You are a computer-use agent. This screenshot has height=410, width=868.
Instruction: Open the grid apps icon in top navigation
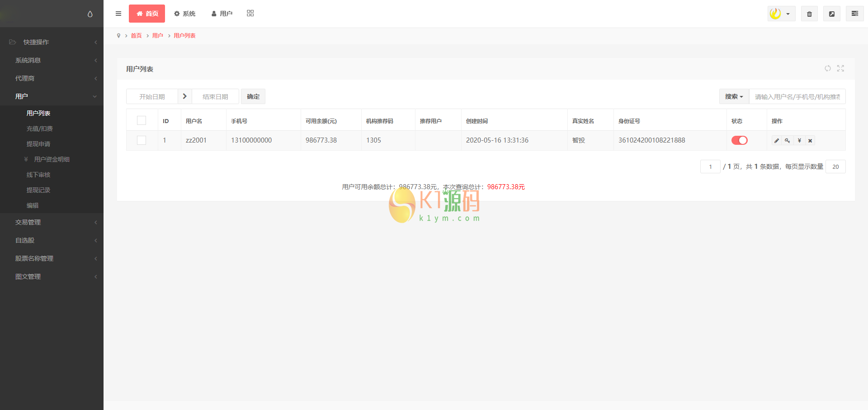click(x=250, y=14)
